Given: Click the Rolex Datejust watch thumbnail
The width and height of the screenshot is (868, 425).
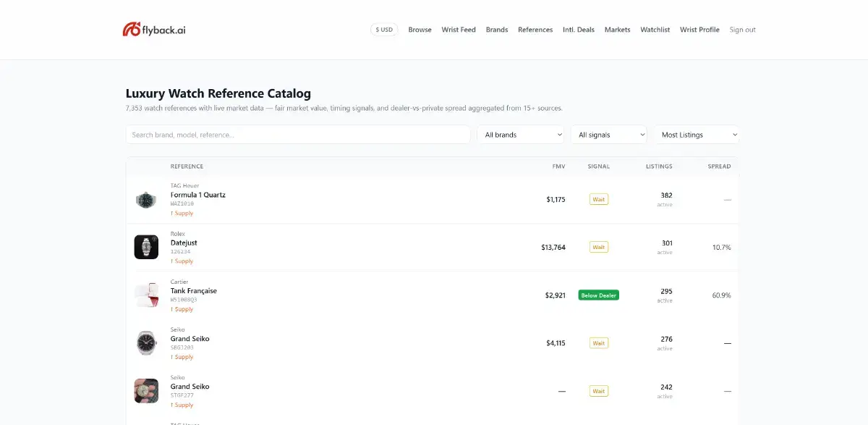Looking at the screenshot, I should pyautogui.click(x=146, y=247).
